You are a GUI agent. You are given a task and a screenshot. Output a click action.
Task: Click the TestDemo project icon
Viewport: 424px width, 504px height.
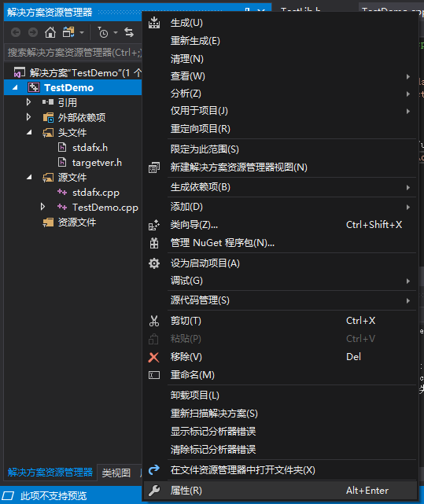pos(34,87)
